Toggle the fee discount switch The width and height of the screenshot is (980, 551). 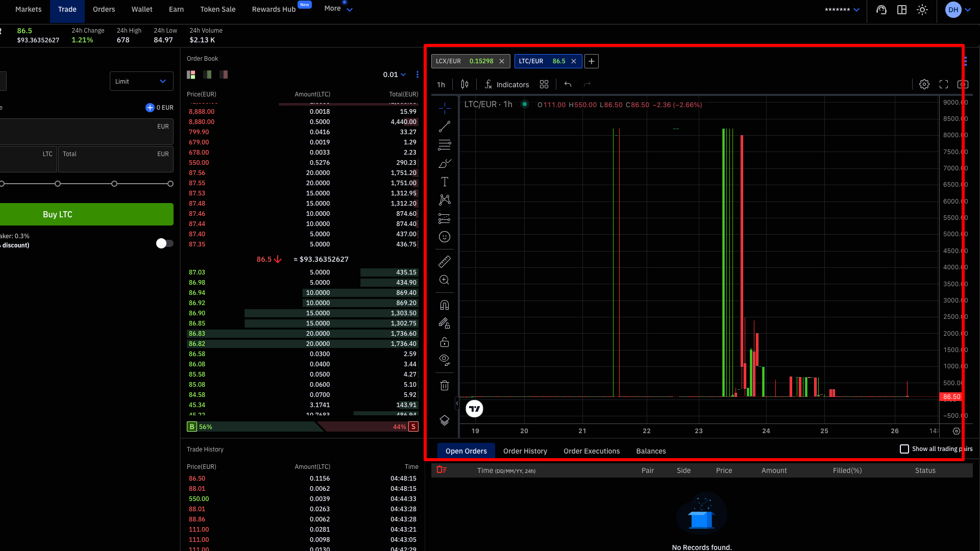[165, 243]
